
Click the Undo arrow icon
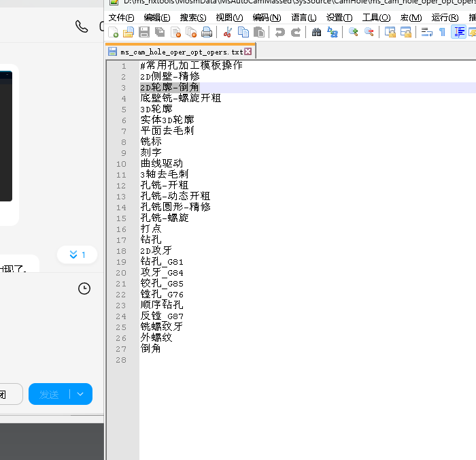coord(280,32)
